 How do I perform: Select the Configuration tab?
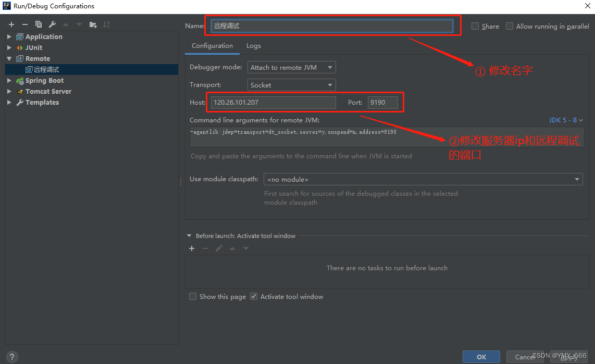[212, 46]
